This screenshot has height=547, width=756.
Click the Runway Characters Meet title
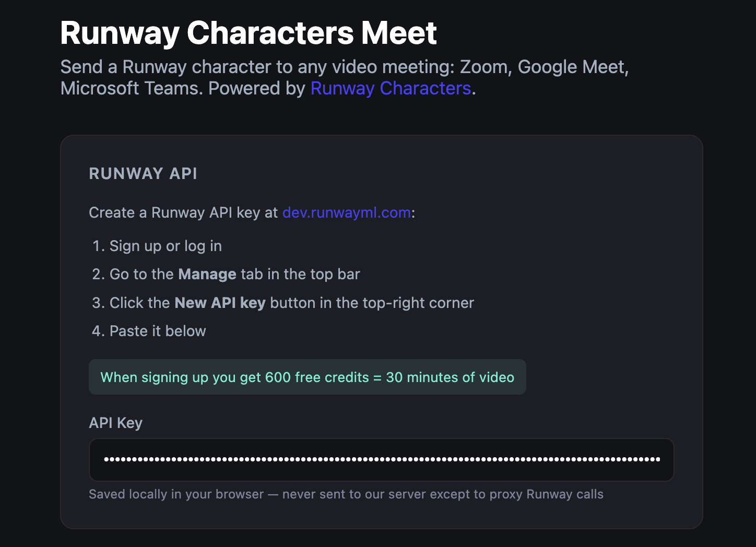pos(249,32)
